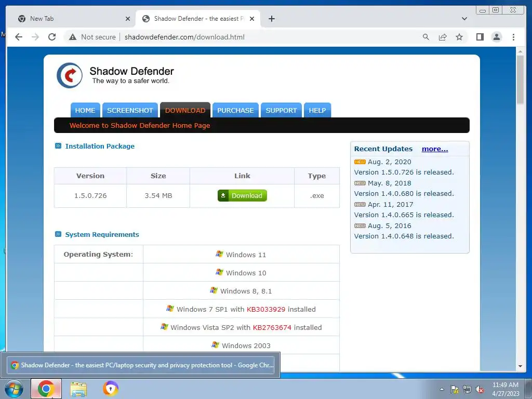
Task: Share this page icon
Action: tap(443, 37)
